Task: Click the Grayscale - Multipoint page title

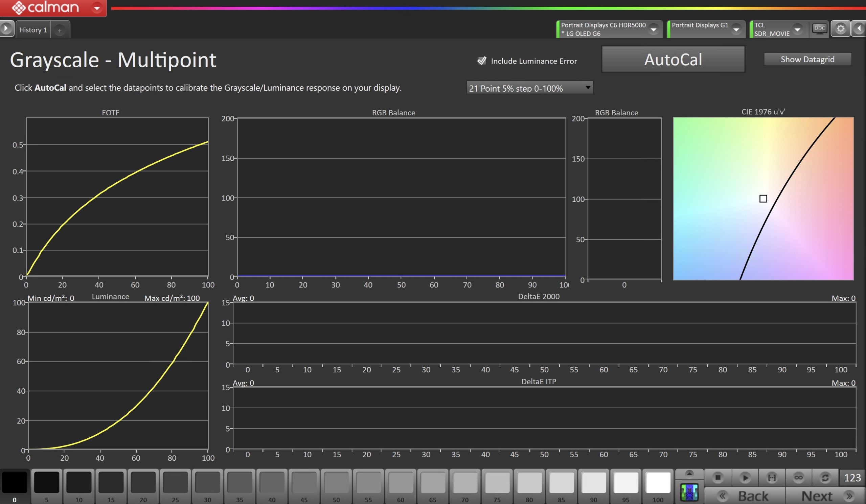Action: (x=113, y=61)
